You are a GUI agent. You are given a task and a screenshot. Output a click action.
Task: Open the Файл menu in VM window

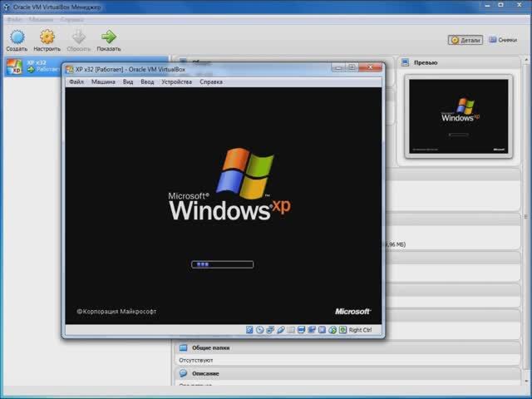tap(76, 81)
